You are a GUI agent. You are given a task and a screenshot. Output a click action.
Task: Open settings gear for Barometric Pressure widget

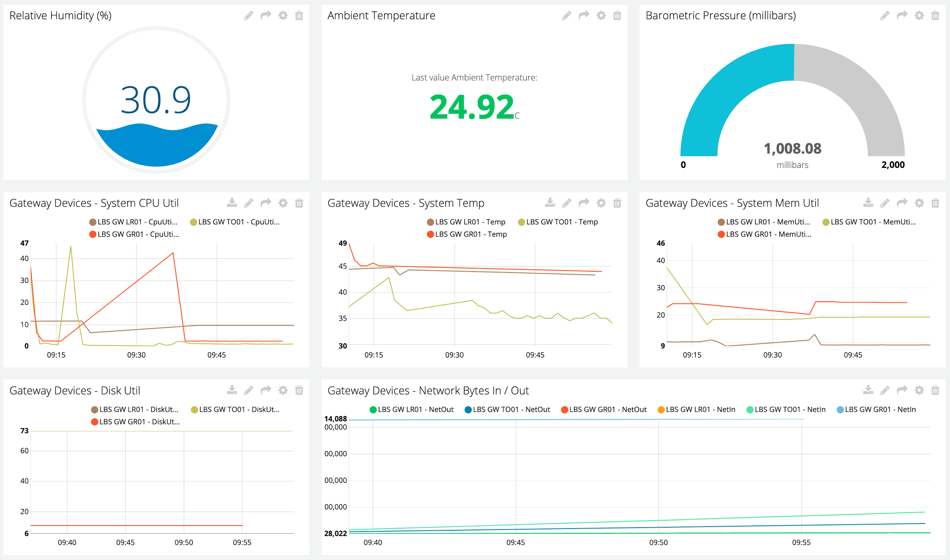tap(919, 16)
